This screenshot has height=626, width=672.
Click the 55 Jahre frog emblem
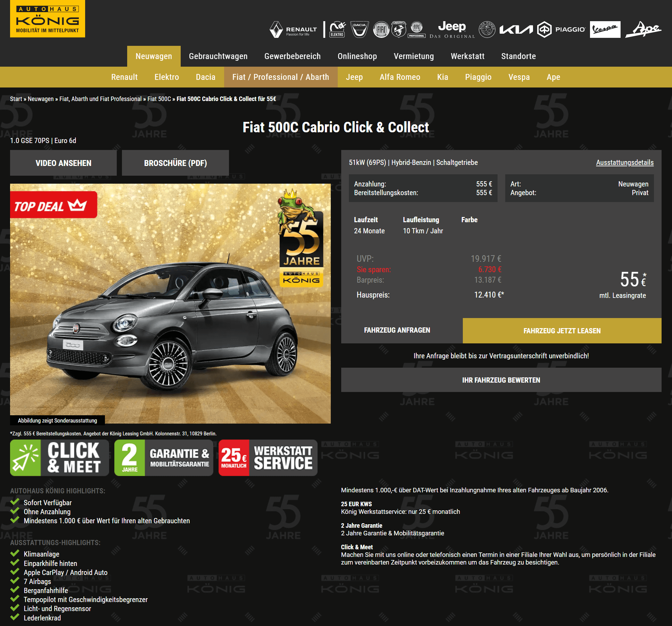click(301, 238)
